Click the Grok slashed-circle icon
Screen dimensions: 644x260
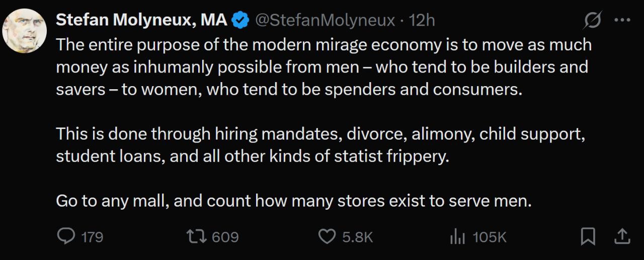[x=593, y=20]
